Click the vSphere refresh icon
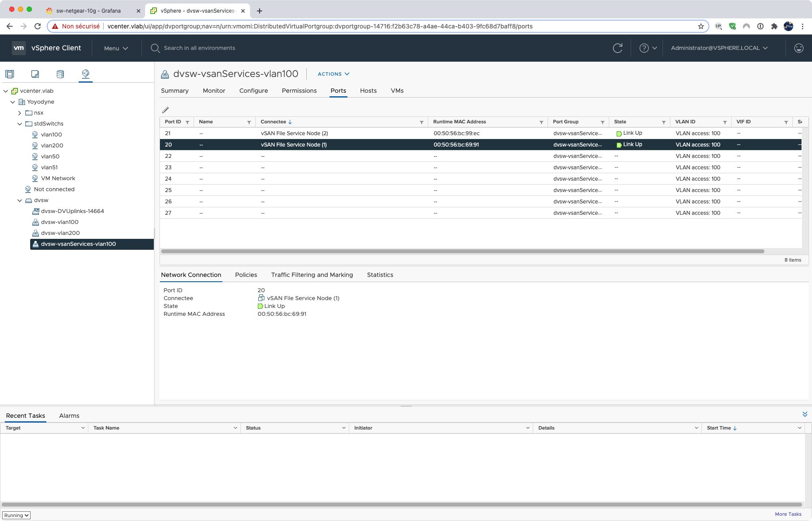 (617, 48)
